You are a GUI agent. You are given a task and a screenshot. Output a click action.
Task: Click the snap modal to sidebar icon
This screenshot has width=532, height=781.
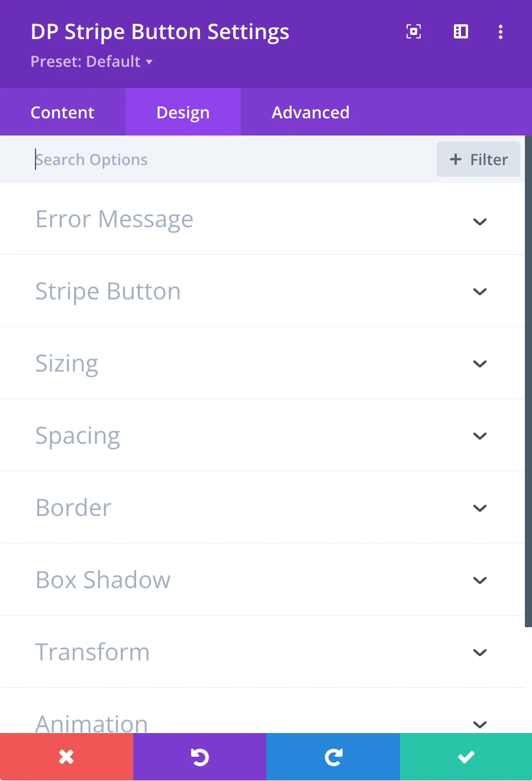pyautogui.click(x=460, y=32)
